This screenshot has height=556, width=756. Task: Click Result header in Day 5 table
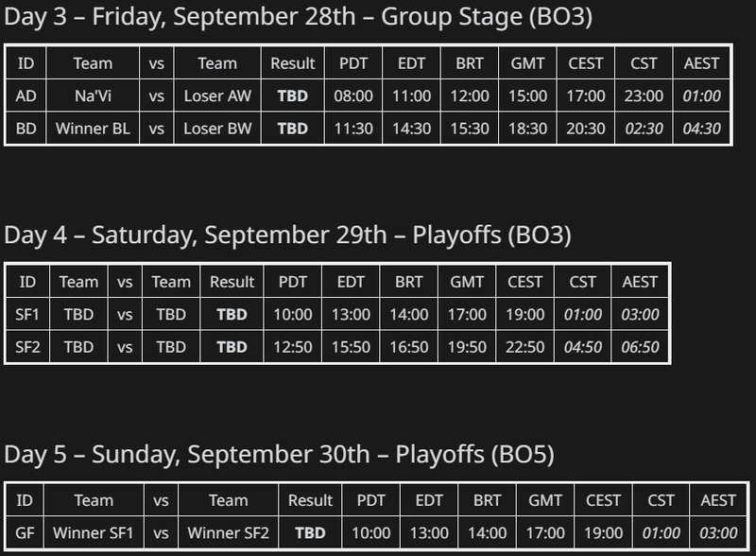click(310, 500)
